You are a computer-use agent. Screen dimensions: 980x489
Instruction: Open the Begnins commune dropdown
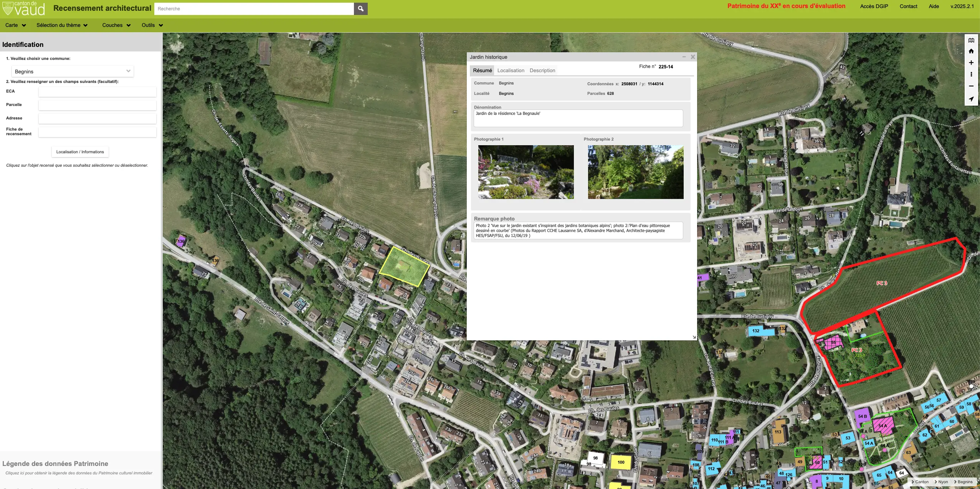coord(73,71)
